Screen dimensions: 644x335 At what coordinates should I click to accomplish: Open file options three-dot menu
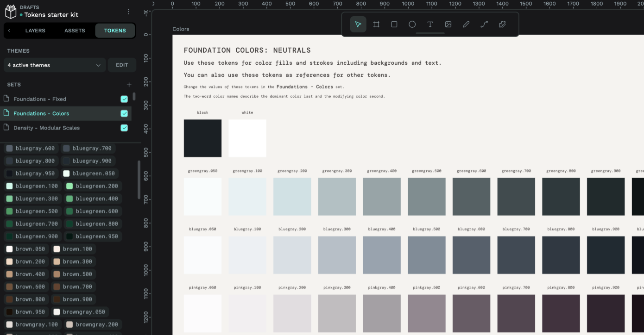[x=129, y=12]
